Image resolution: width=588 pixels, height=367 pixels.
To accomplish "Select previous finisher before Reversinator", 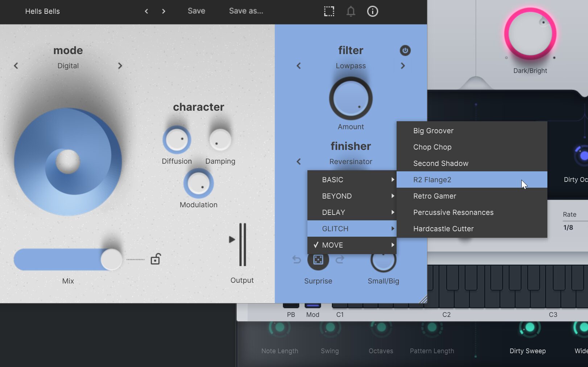I will click(x=299, y=162).
